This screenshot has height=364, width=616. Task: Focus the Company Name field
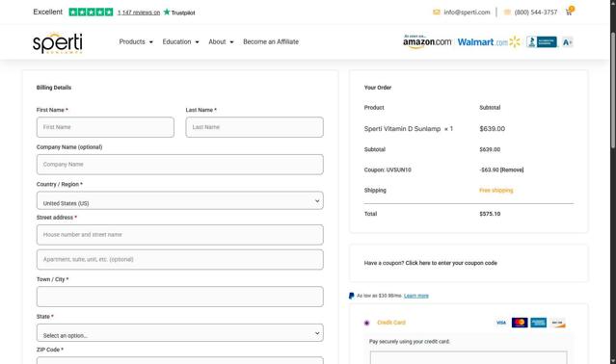pyautogui.click(x=180, y=165)
